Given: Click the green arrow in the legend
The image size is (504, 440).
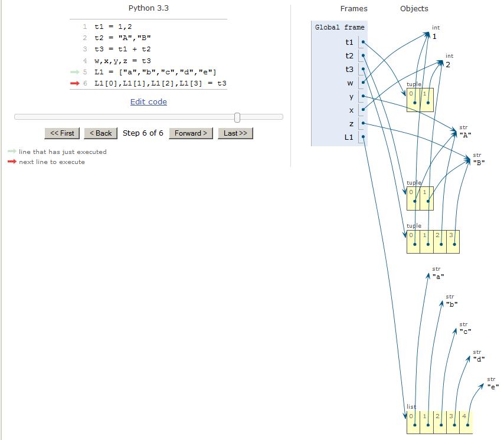Looking at the screenshot, I should coord(11,152).
